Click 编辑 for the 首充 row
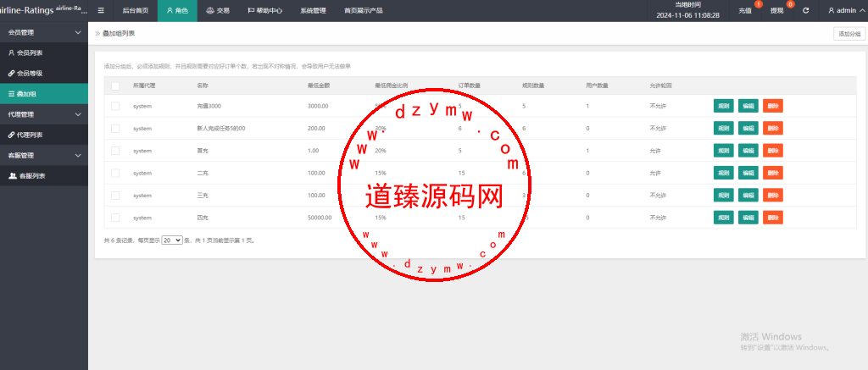The image size is (868, 370). 748,151
